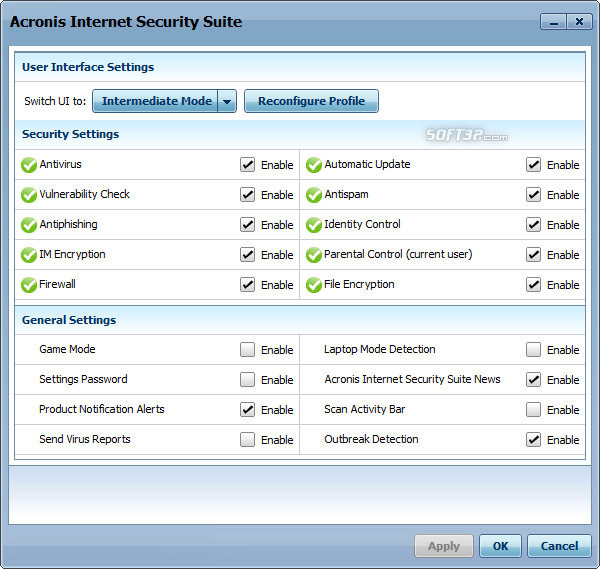Image resolution: width=600 pixels, height=569 pixels.
Task: Click the Intermediate Mode button
Action: point(155,101)
